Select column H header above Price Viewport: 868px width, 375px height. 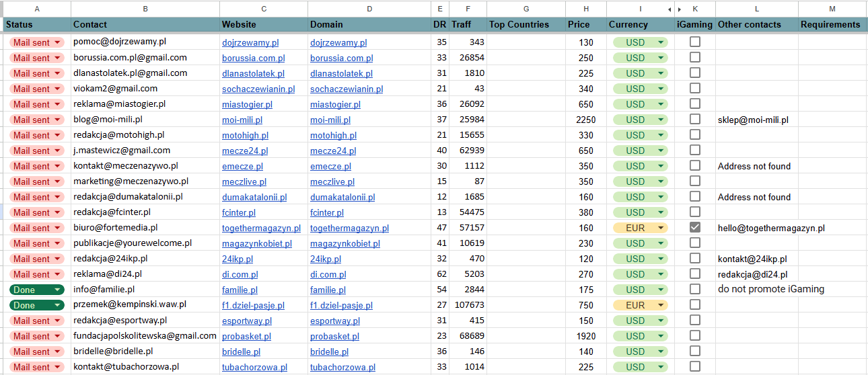(586, 9)
